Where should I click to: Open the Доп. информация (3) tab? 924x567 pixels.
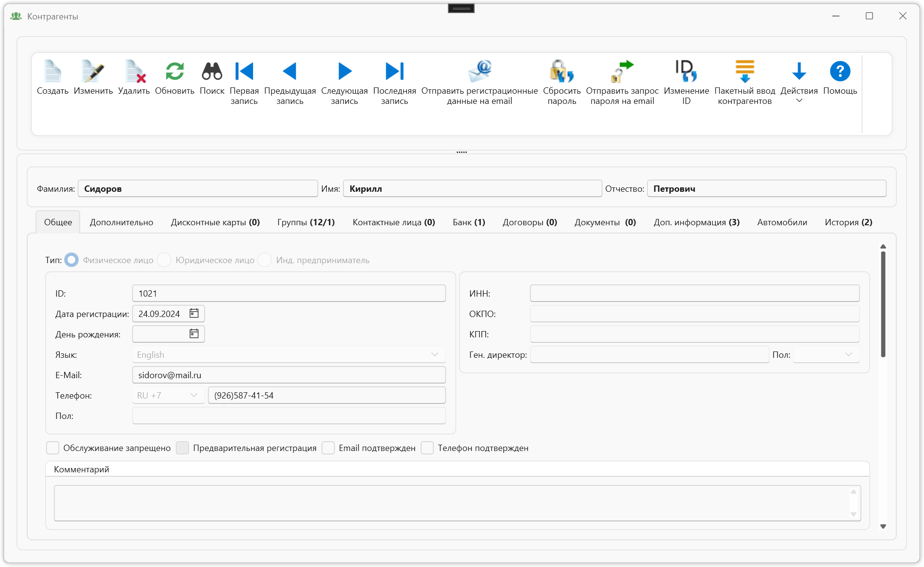pyautogui.click(x=697, y=222)
